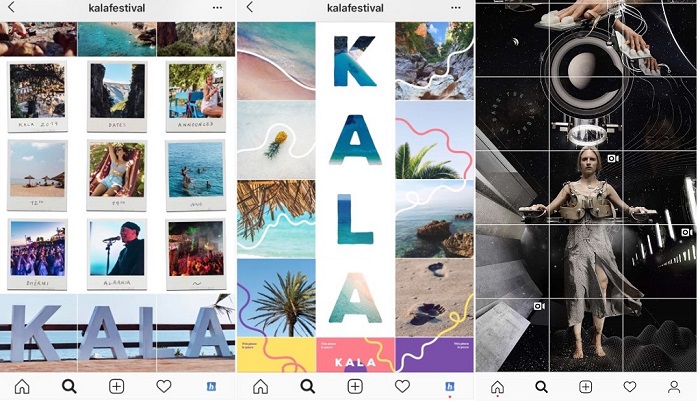
Task: Open the video post showing the woman's face
Action: pyautogui.click(x=586, y=187)
